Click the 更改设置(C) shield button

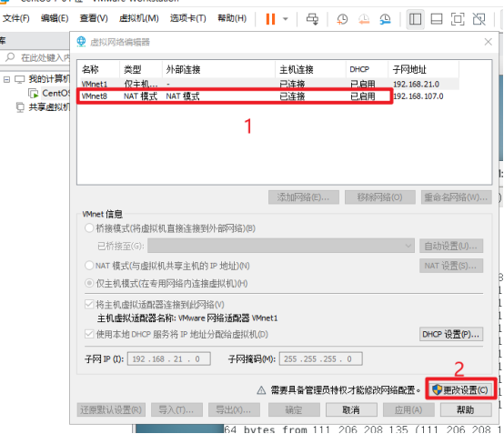click(461, 390)
